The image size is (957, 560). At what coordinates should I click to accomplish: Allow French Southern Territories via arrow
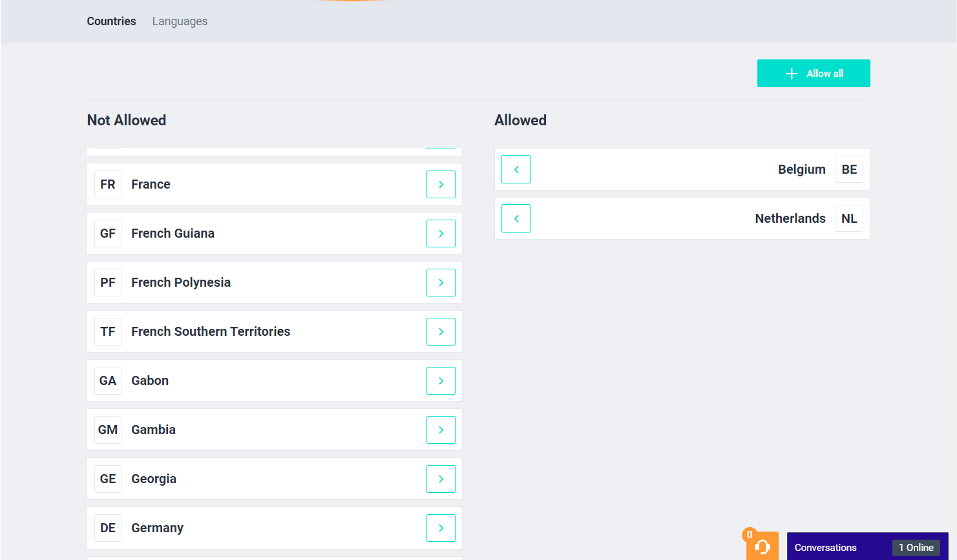tap(441, 332)
